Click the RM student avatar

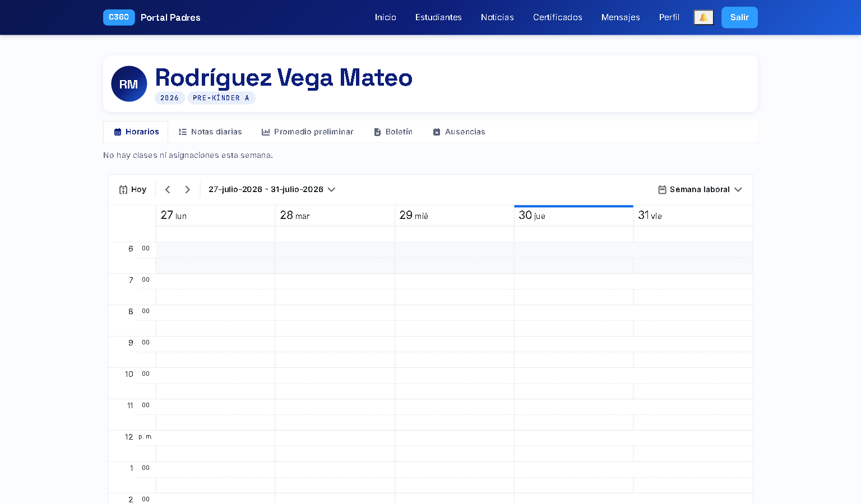129,84
